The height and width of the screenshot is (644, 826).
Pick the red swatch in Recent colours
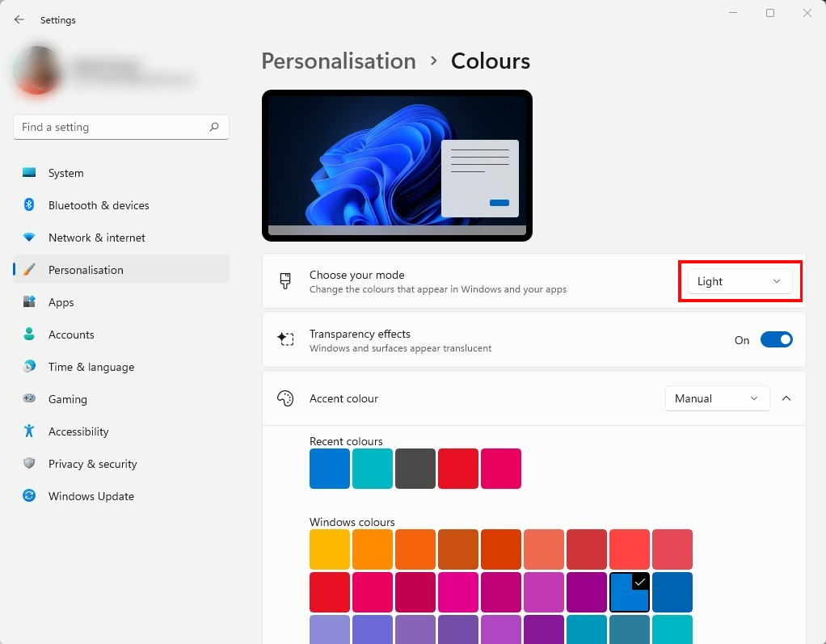458,469
